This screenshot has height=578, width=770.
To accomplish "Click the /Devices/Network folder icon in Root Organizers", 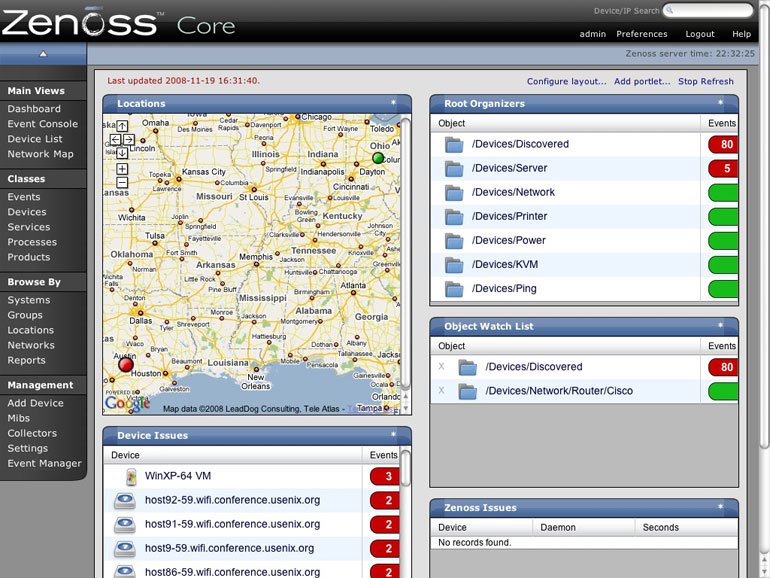I will tap(454, 193).
